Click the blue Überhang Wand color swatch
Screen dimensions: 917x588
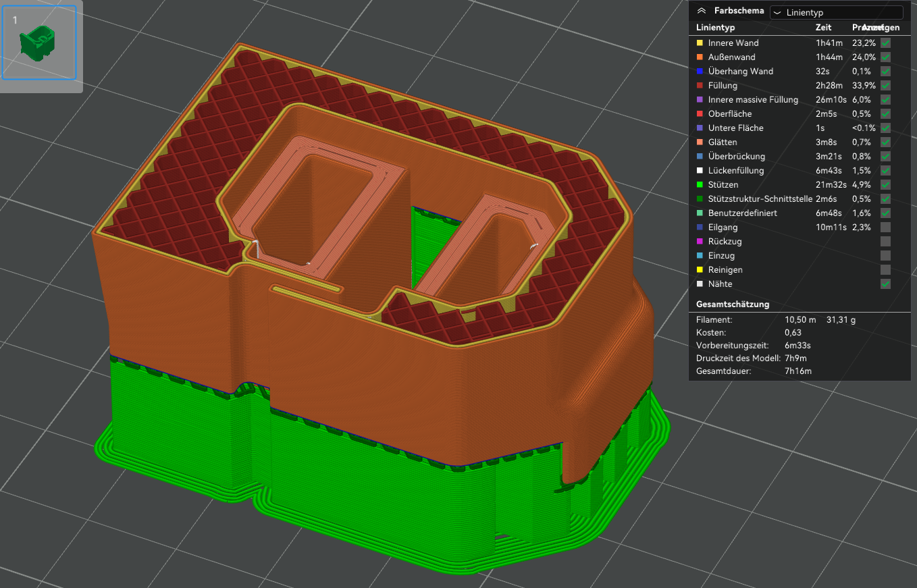[700, 72]
